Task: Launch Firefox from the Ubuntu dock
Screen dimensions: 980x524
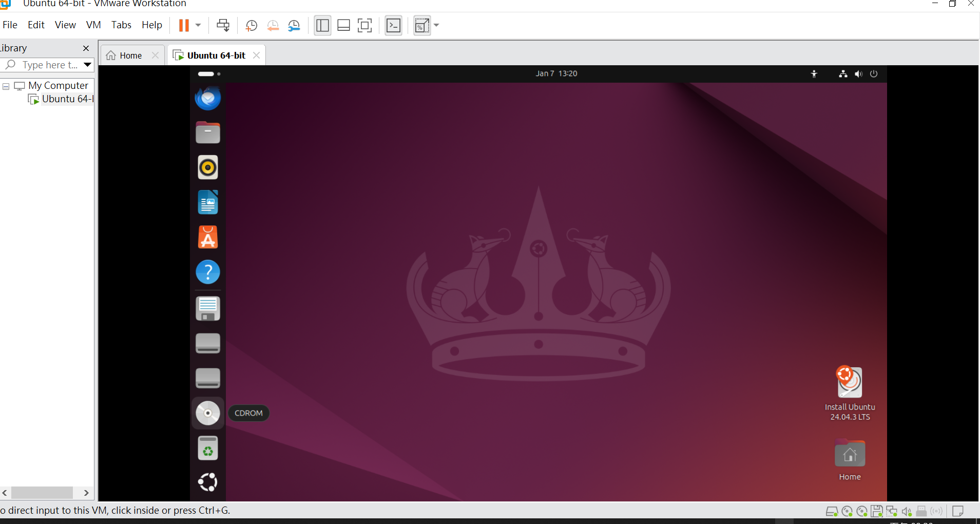Action: (207, 98)
